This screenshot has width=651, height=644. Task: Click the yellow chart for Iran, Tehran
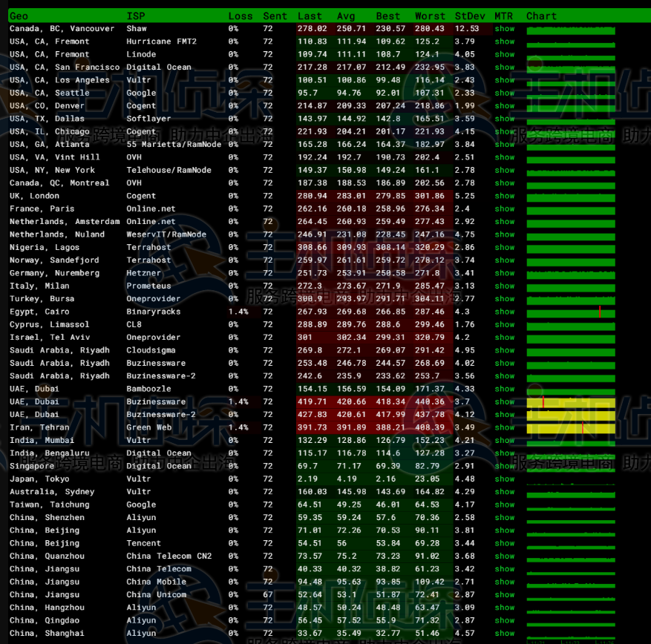570,427
